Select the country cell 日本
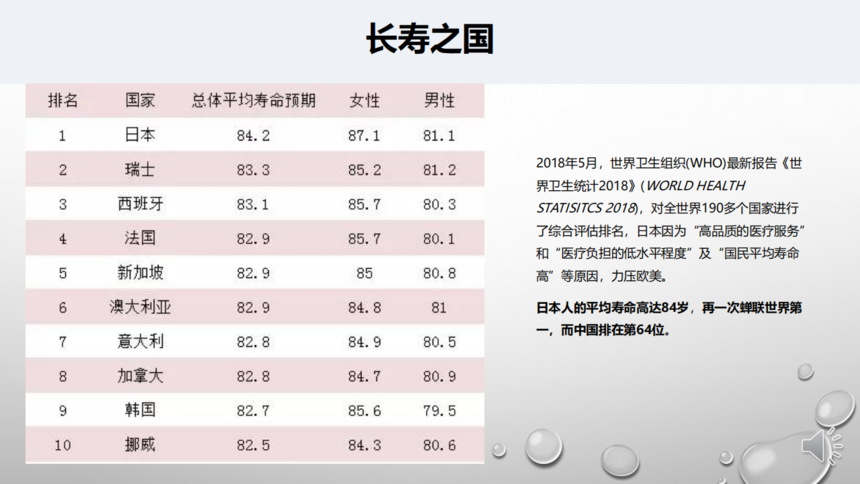This screenshot has height=484, width=860. (x=140, y=134)
